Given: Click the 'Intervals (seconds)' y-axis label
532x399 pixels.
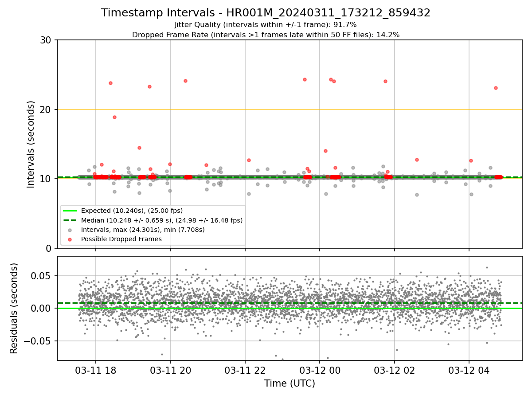Looking at the screenshot, I should 31,144.
